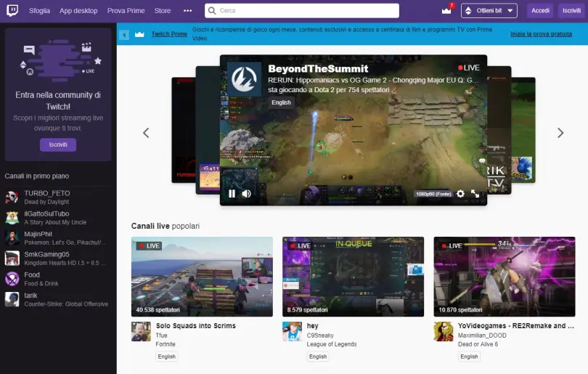Collapse the Twitch Prime banner arrow

coord(123,35)
